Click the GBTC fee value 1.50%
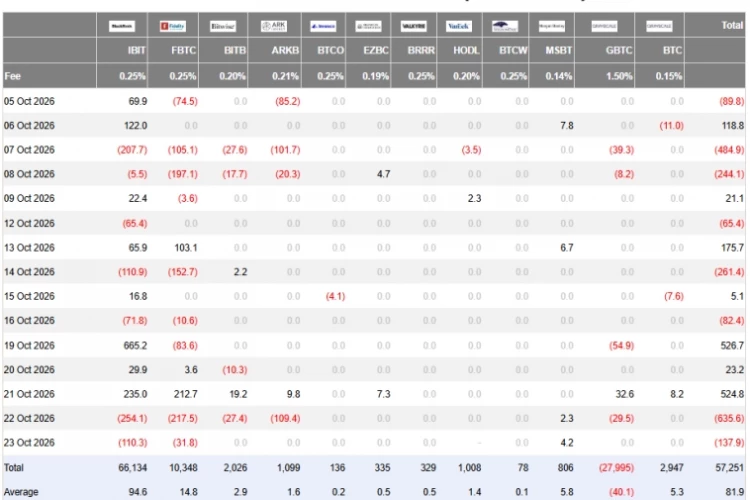750x500 pixels. [x=619, y=76]
